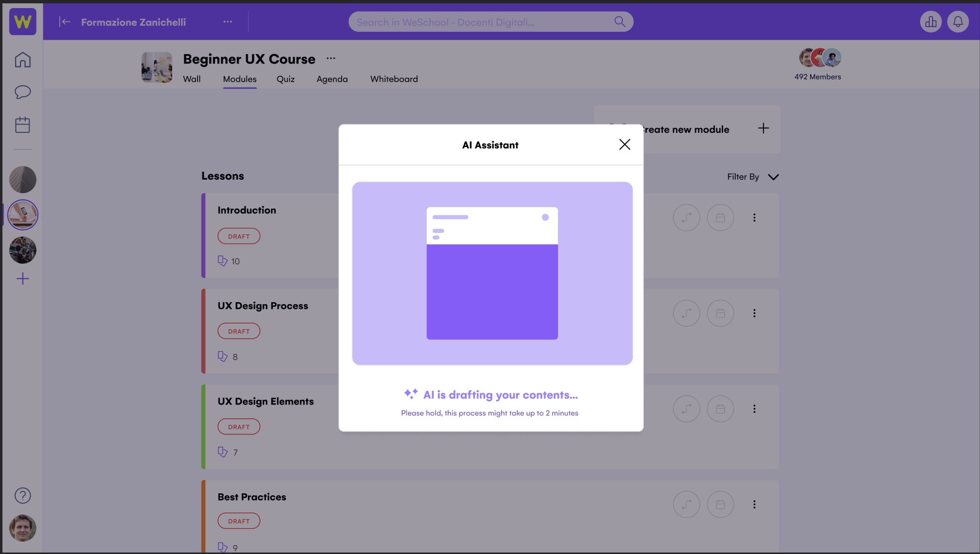
Task: Switch to the Quiz tab
Action: click(285, 79)
